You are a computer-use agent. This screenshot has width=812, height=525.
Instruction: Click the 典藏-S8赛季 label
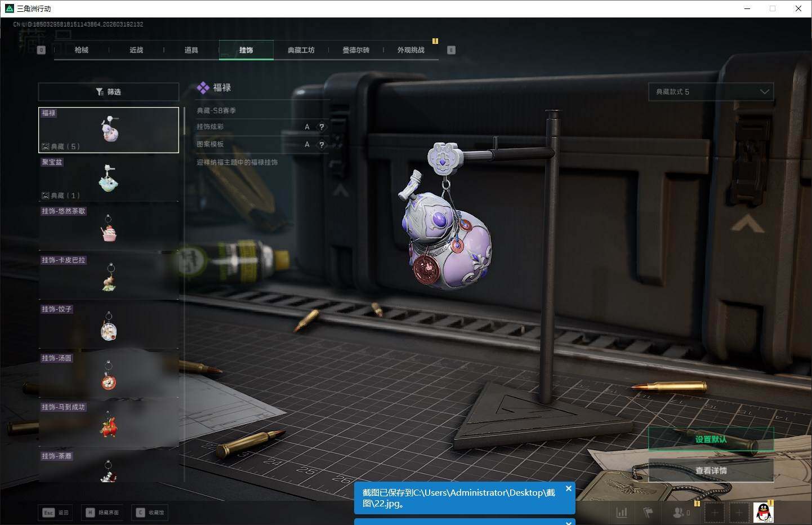tap(216, 110)
